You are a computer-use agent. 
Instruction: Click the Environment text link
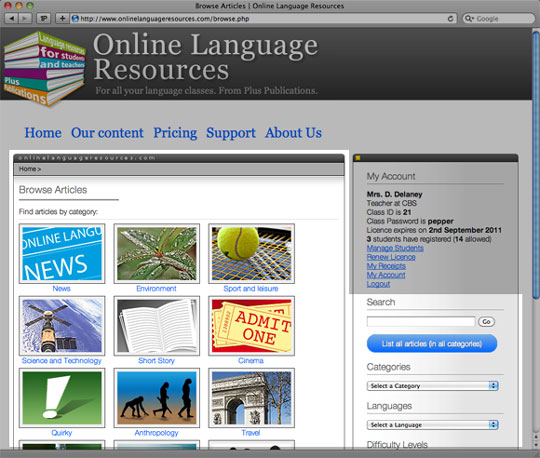pyautogui.click(x=156, y=289)
